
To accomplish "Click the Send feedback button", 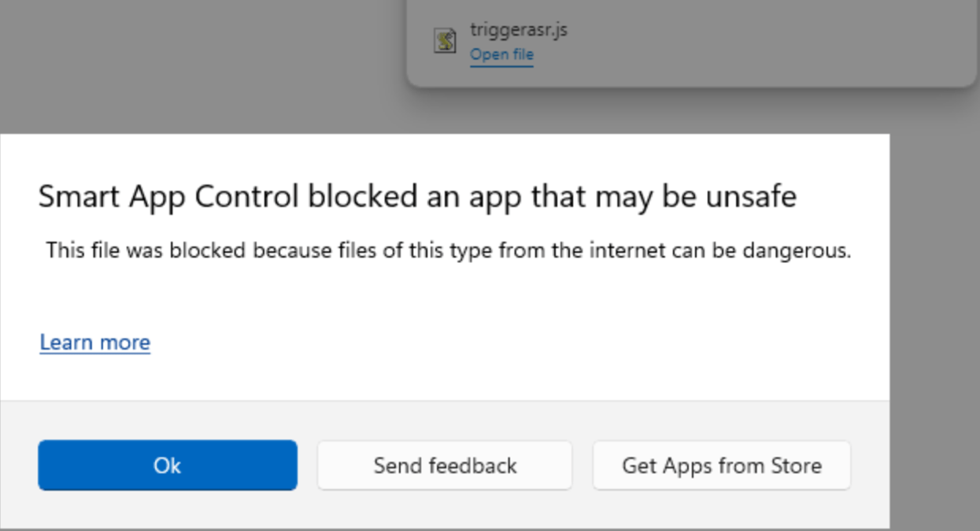I will (445, 466).
